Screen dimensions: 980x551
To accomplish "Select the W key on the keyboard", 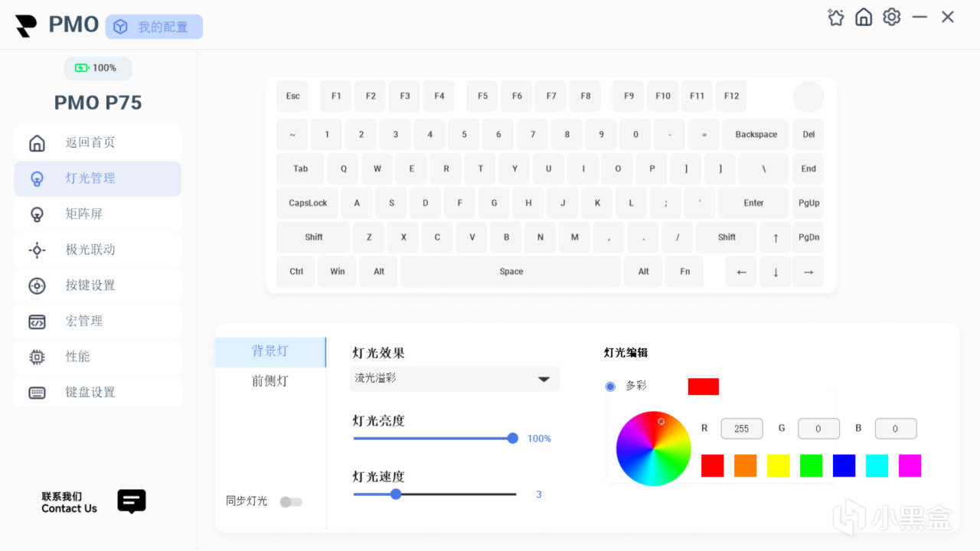I will 377,169.
